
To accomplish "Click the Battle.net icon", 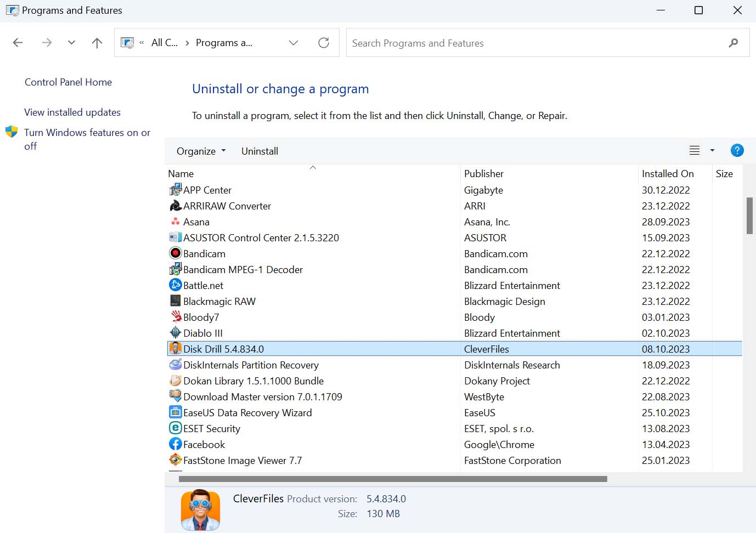I will pos(175,285).
